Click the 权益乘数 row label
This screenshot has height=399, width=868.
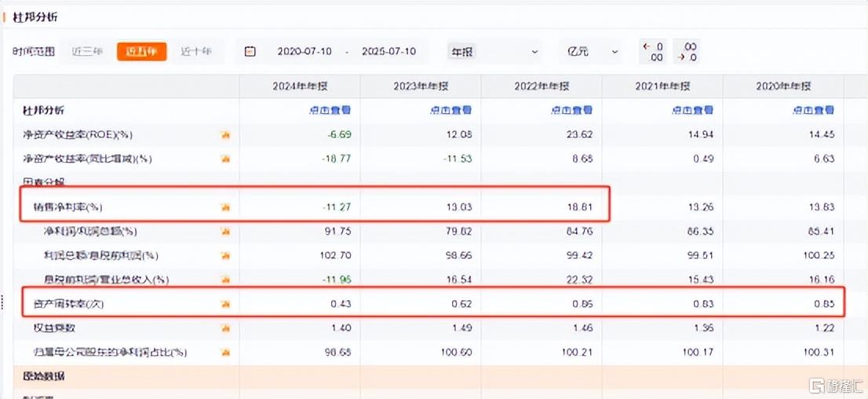[54, 328]
